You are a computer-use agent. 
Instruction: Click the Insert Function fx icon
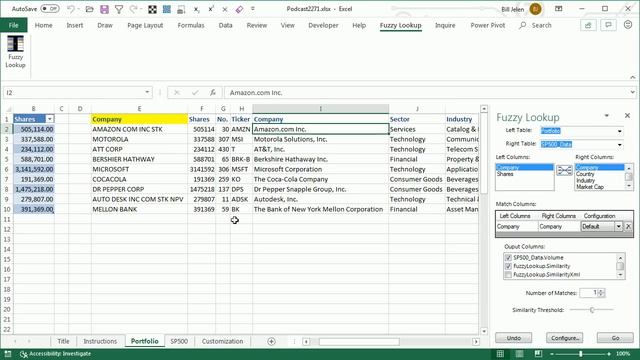point(213,93)
